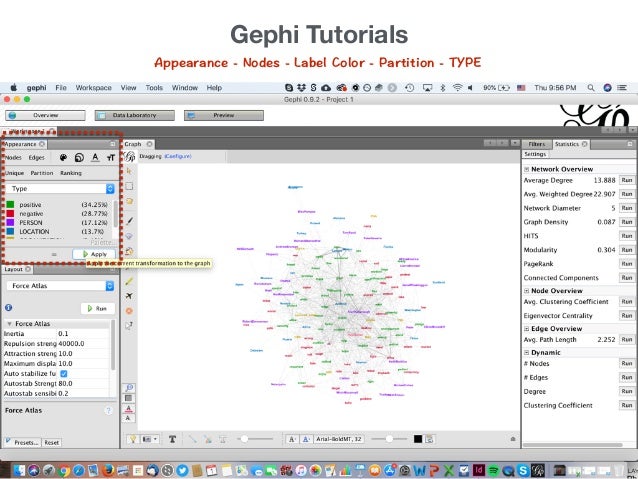
Task: Collapse the Node Overview section
Action: tap(527, 291)
